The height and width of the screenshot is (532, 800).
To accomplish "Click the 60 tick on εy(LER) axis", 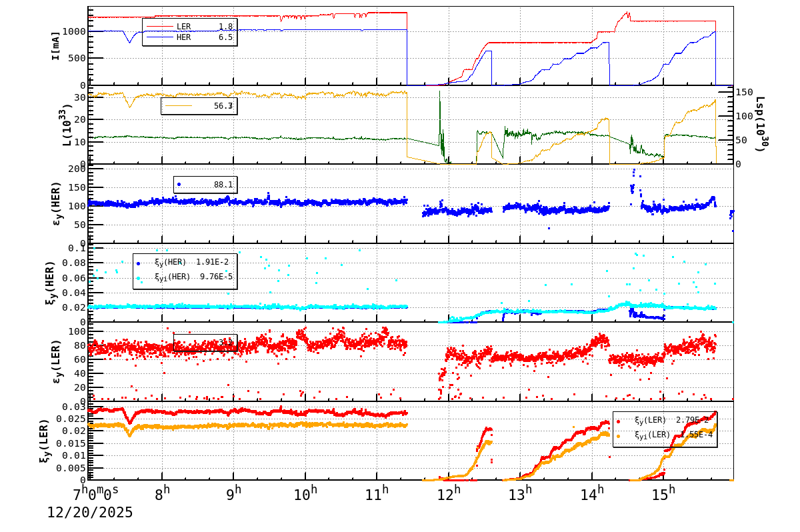I will pyautogui.click(x=79, y=359).
